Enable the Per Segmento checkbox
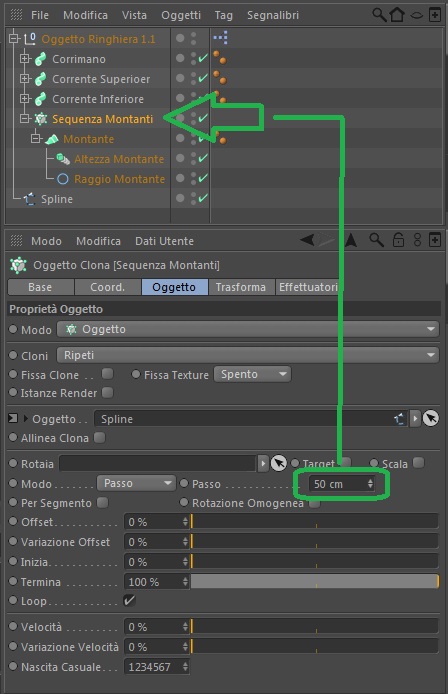Viewport: 448px width, 694px height. [x=102, y=502]
